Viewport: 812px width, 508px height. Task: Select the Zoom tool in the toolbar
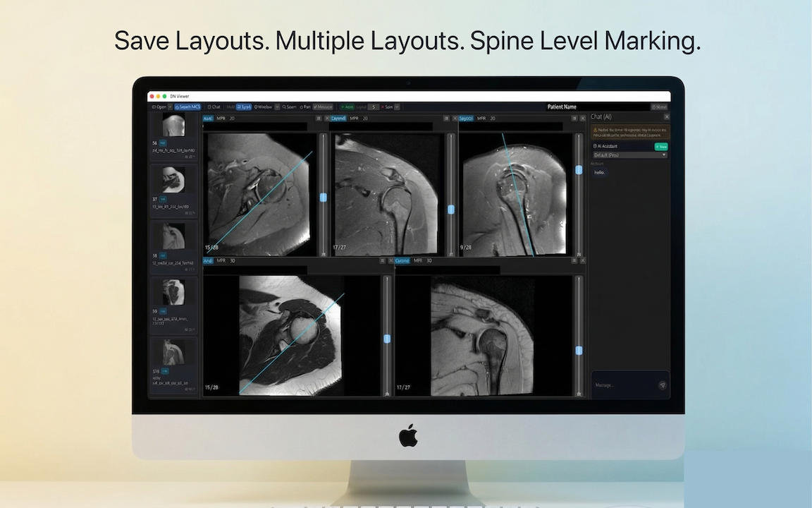point(290,107)
